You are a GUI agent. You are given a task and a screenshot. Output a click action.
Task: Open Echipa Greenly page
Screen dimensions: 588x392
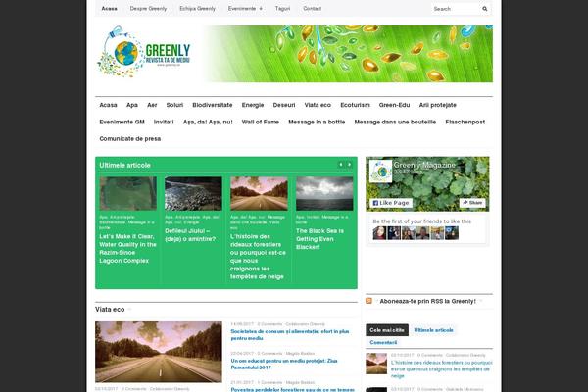tap(197, 8)
